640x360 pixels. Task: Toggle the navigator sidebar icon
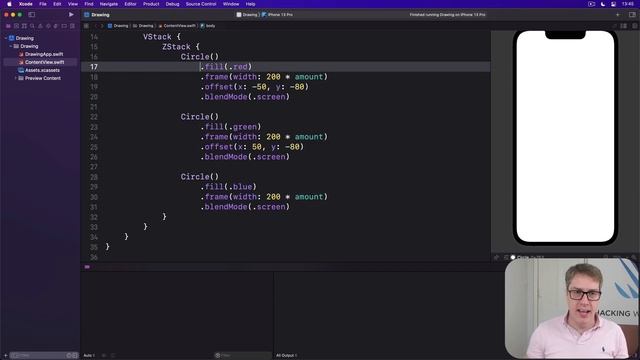point(31,14)
